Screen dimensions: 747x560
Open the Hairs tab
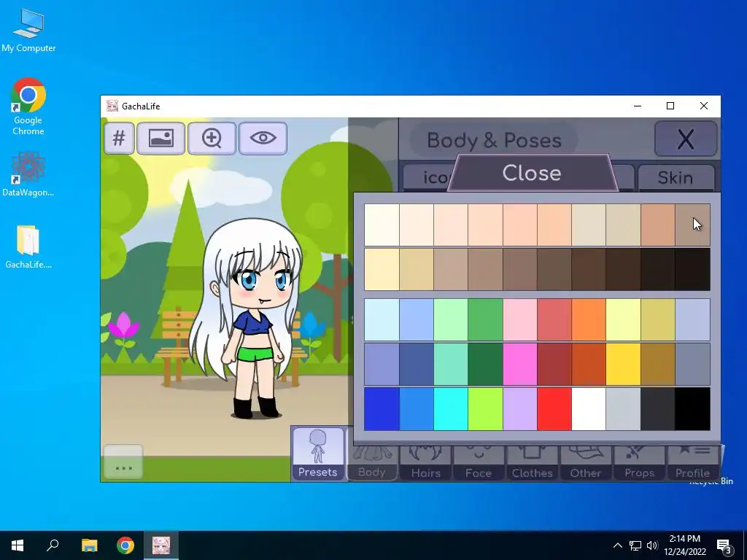(x=425, y=462)
